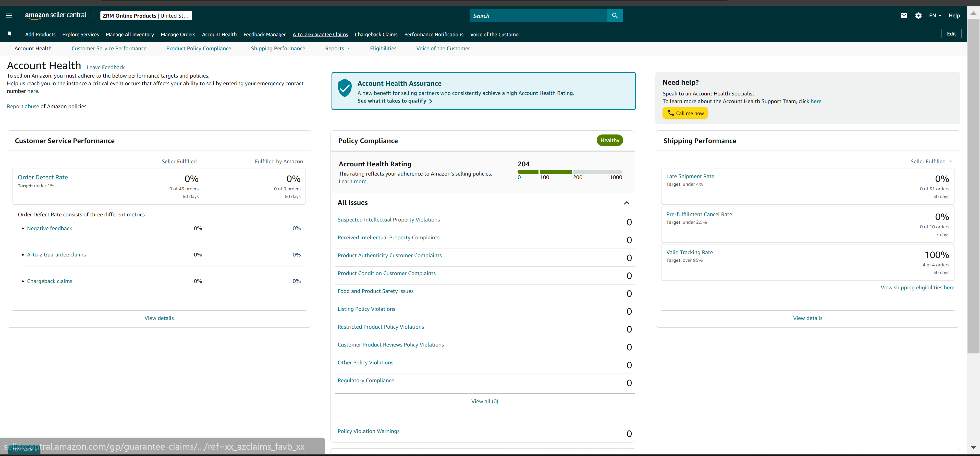Image resolution: width=980 pixels, height=456 pixels.
Task: Open Feedback Manager
Action: [264, 34]
